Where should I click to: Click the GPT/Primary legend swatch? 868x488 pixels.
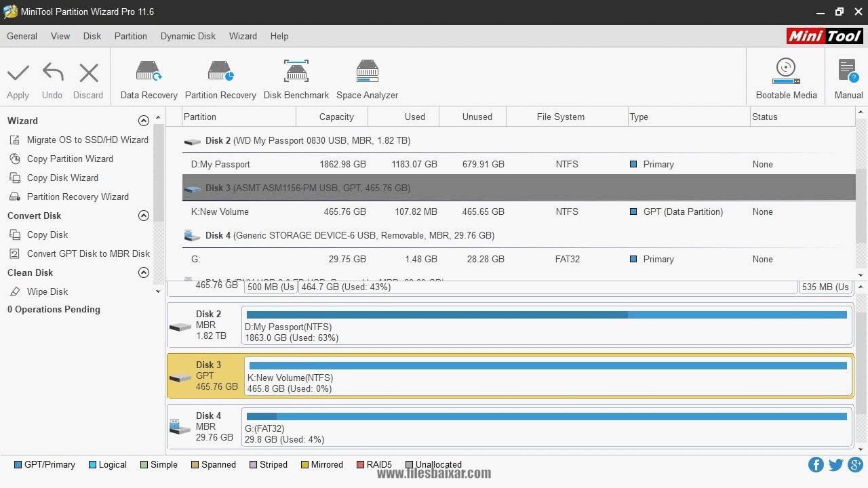pos(18,465)
